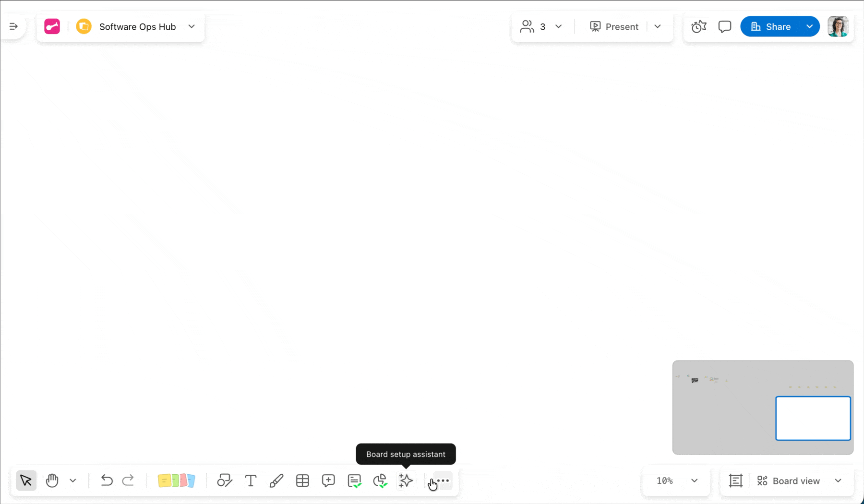Viewport: 864px width, 504px height.
Task: Expand more tools with the ellipsis menu
Action: [x=442, y=480]
